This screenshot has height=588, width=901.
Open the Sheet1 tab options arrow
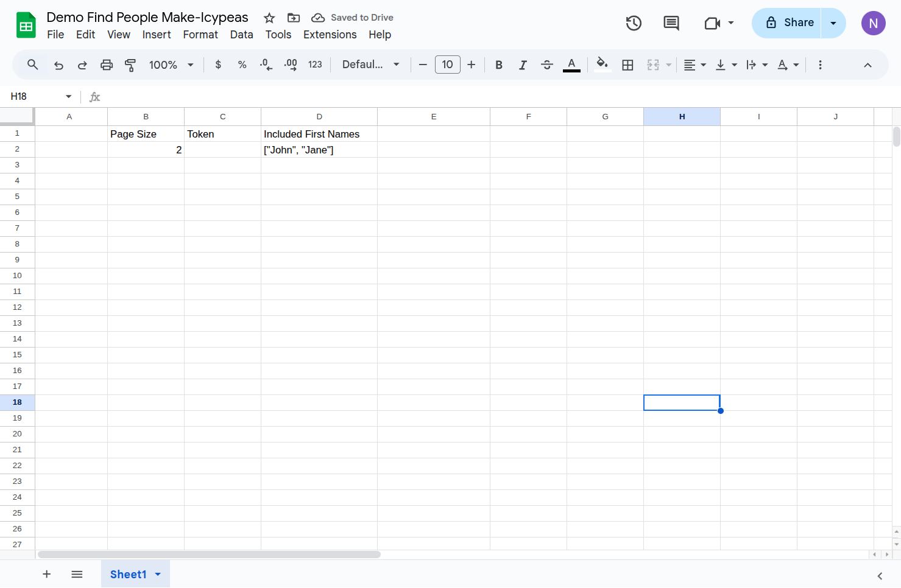pos(158,574)
